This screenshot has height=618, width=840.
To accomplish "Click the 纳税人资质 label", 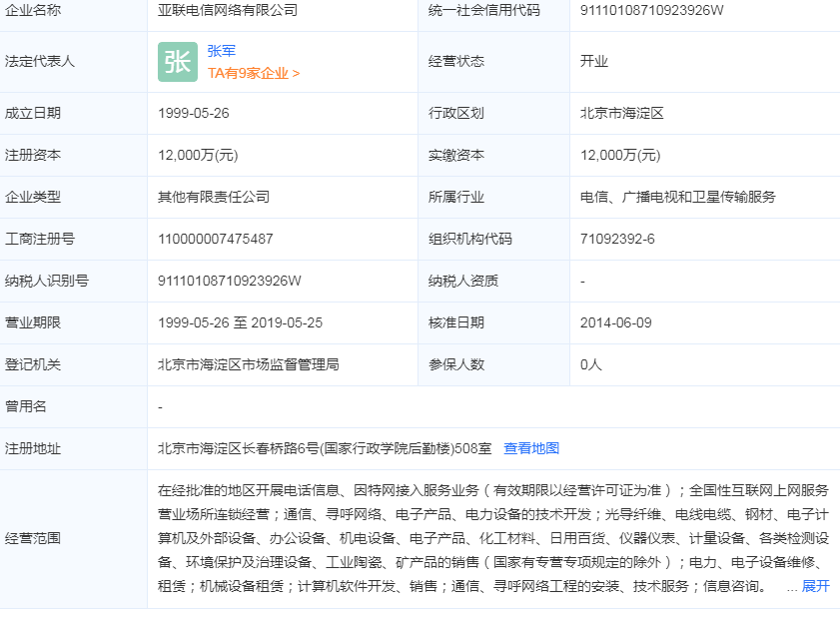I will click(x=462, y=281).
